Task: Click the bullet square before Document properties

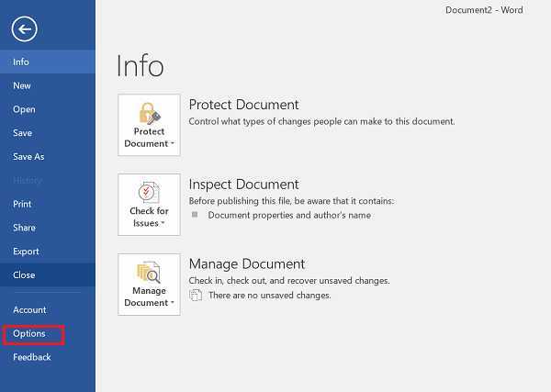Action: [195, 214]
